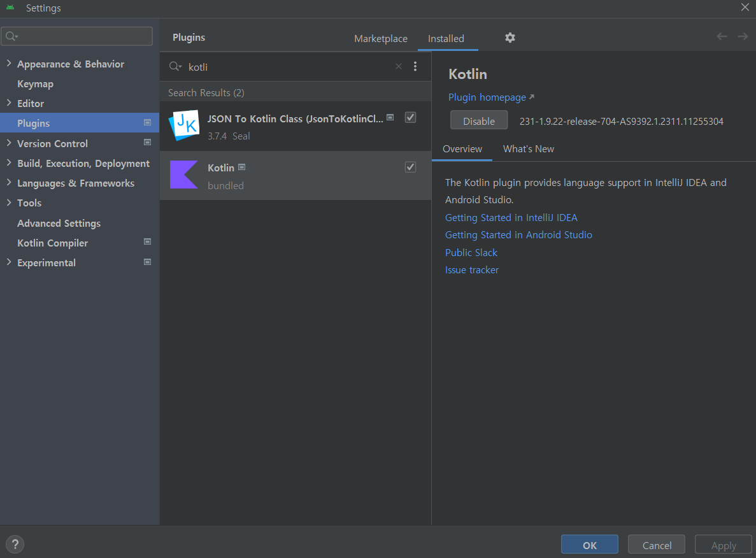Open the What's New tab
The width and height of the screenshot is (756, 558).
coord(529,149)
